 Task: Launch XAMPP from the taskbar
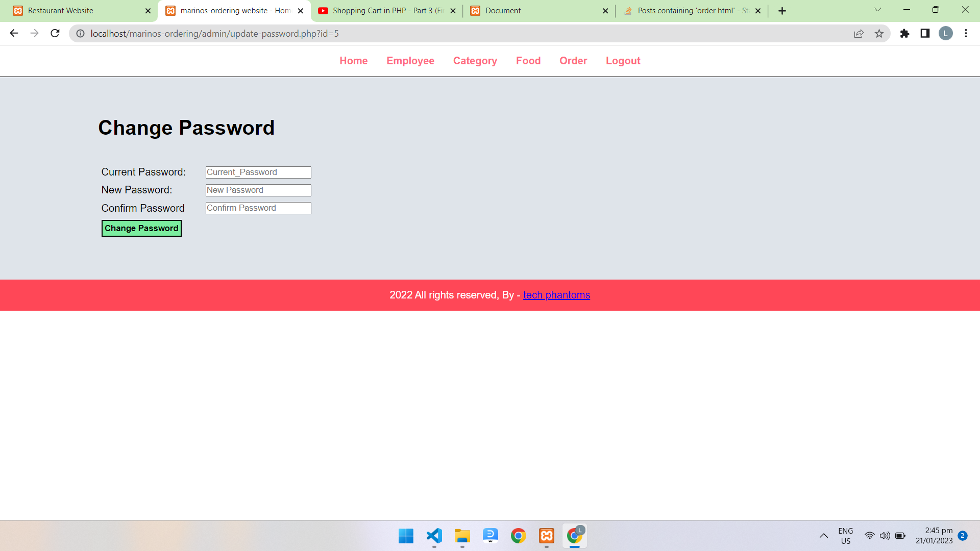[546, 536]
